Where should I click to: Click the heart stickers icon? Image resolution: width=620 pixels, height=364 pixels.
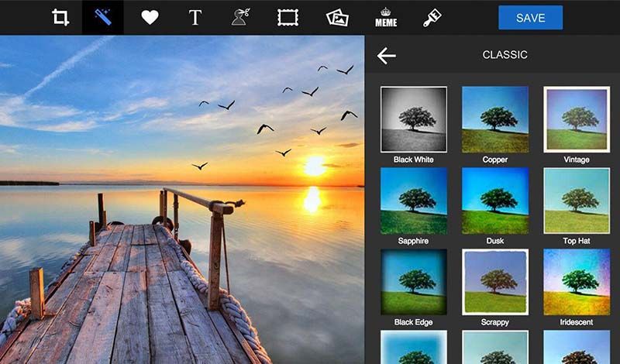click(x=150, y=17)
